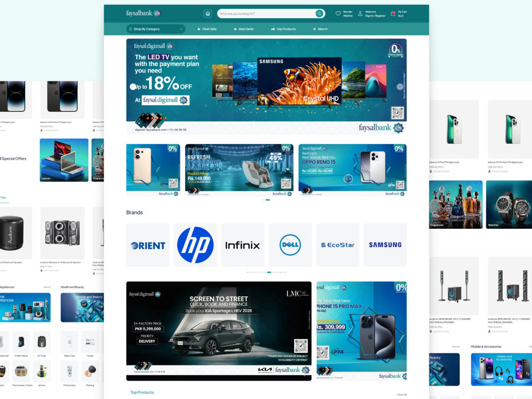Click the search magnifier icon
This screenshot has height=399, width=532.
click(x=319, y=14)
